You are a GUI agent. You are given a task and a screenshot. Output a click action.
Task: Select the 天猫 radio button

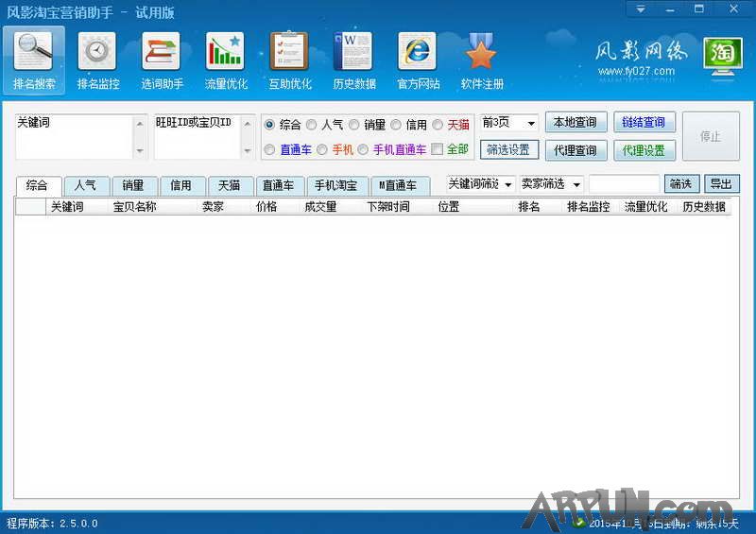438,125
